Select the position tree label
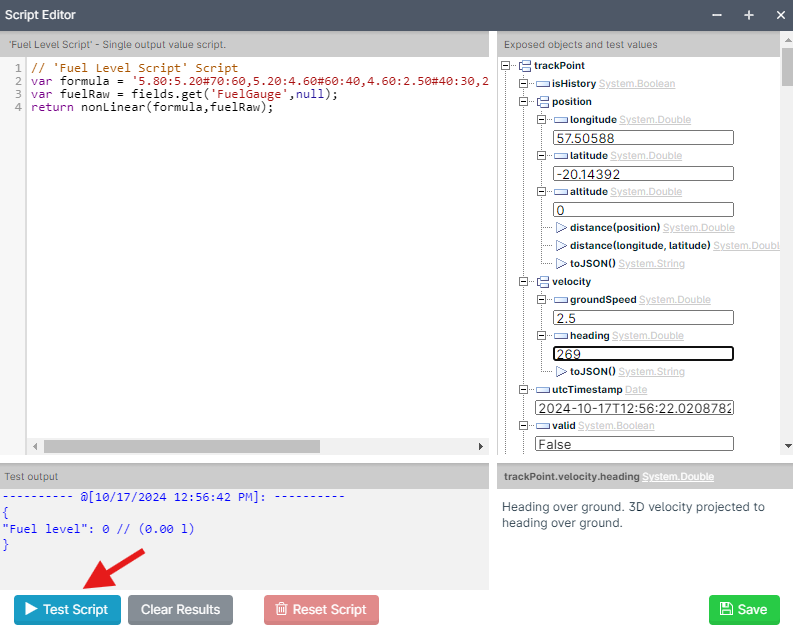Screen dimensions: 793x628 572,102
